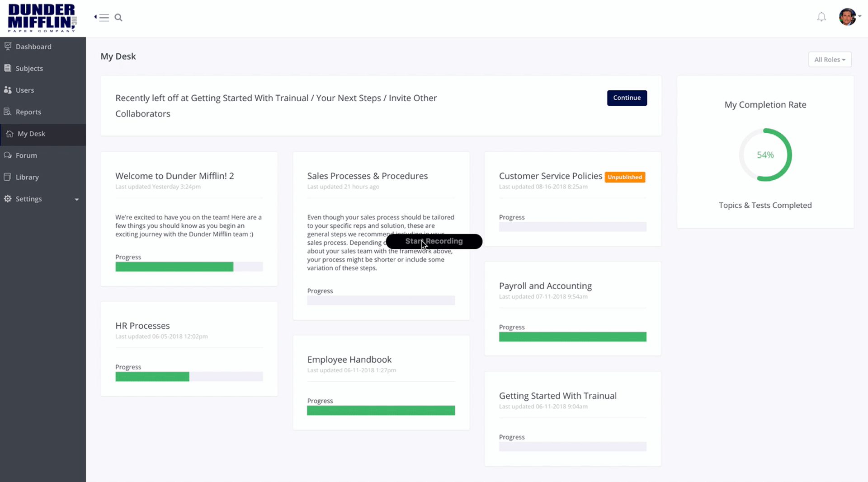
Task: Open the Employee Handbook subject
Action: [x=349, y=360]
